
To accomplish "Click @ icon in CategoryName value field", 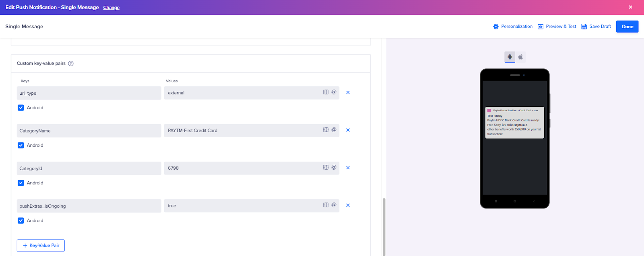I will point(334,130).
